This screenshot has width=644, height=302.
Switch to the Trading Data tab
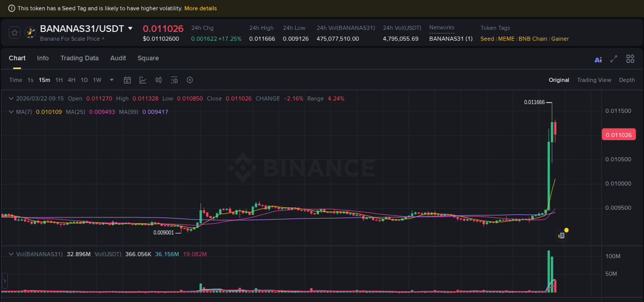pyautogui.click(x=79, y=58)
